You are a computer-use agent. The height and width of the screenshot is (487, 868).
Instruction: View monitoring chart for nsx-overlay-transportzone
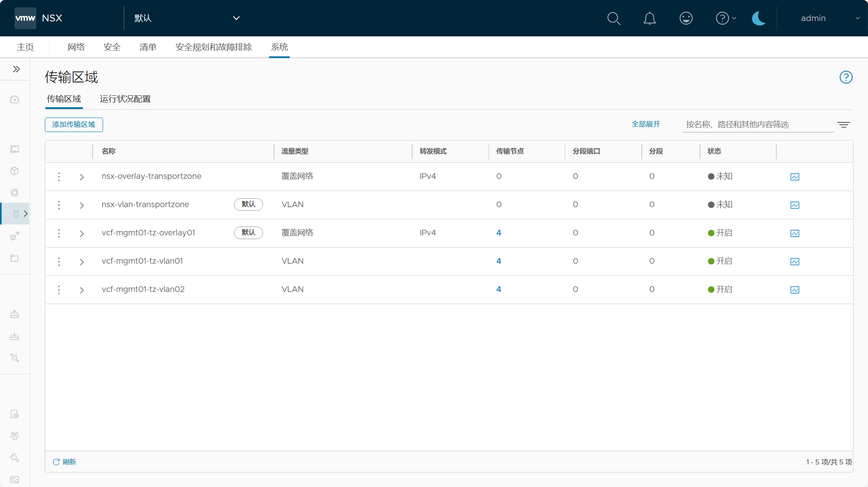795,177
